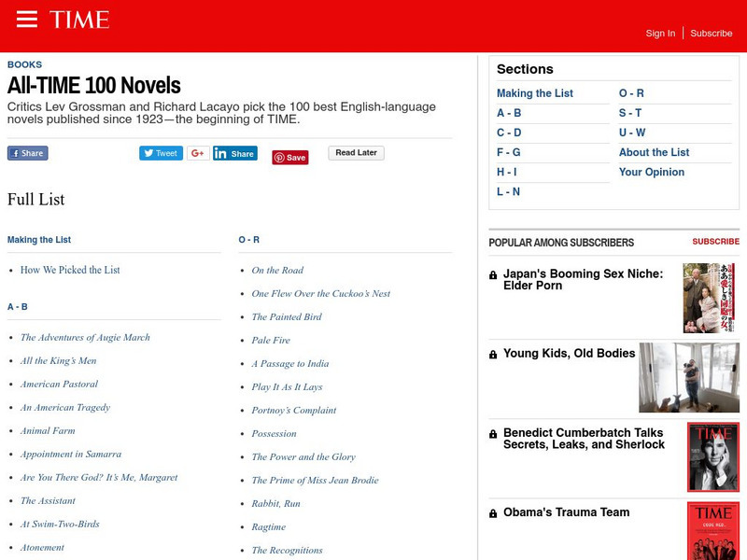Image resolution: width=747 pixels, height=560 pixels.
Task: Share the article on LinkedIn
Action: [235, 153]
